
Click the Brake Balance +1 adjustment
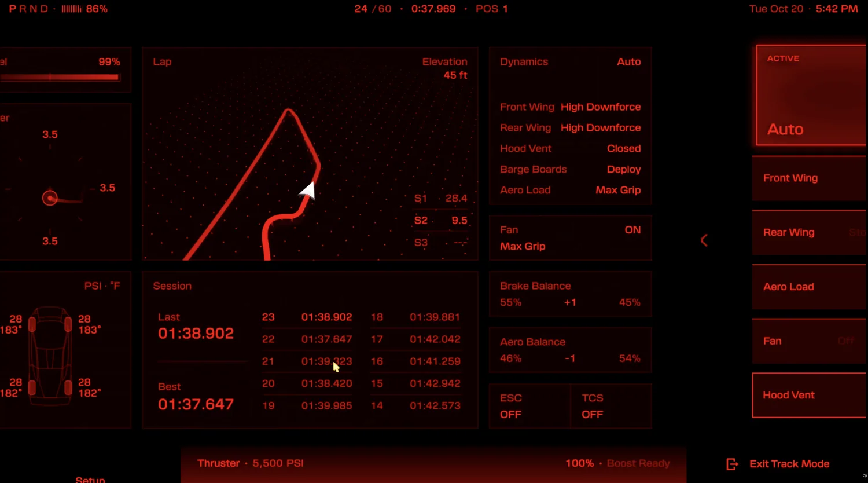coord(570,302)
